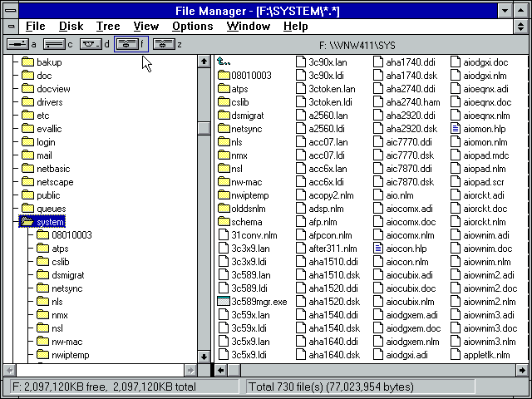
Task: Click tree pane scroll down arrow
Action: (x=204, y=357)
